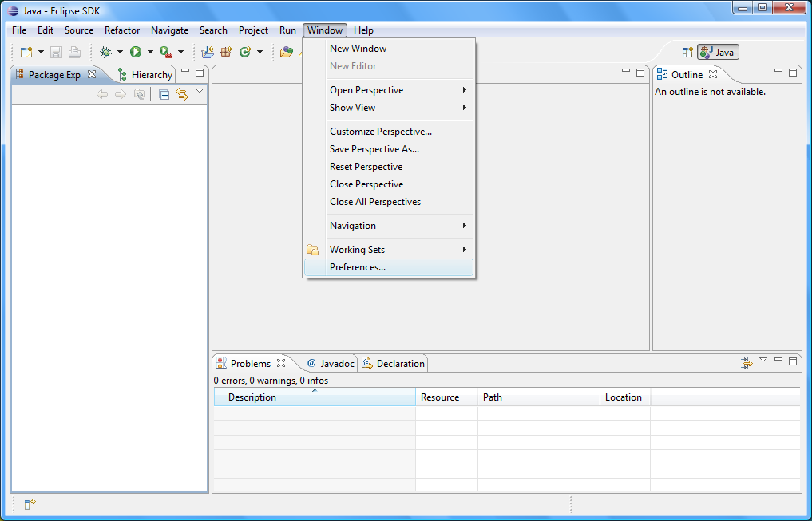Click the Open Type folder icon
The image size is (812, 521).
tap(287, 52)
